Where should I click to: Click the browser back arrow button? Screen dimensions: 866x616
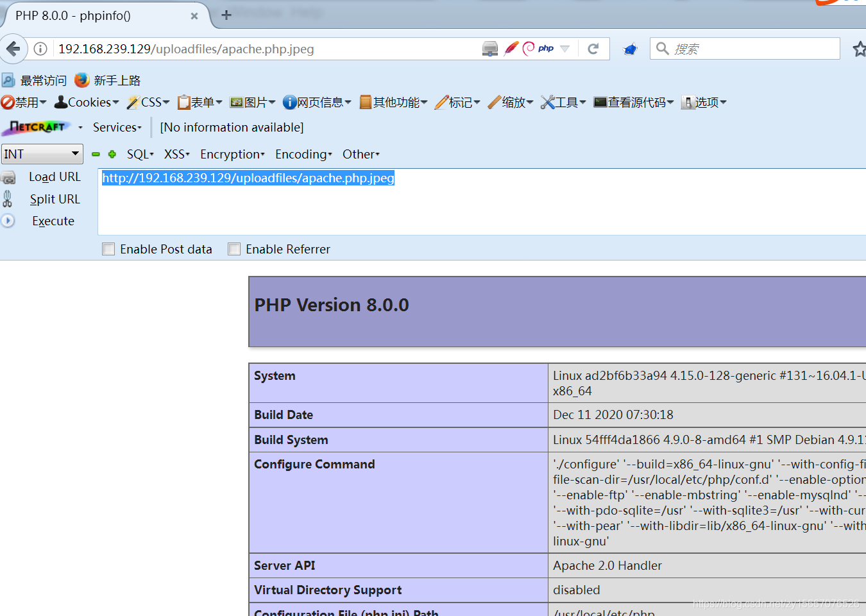(x=13, y=49)
